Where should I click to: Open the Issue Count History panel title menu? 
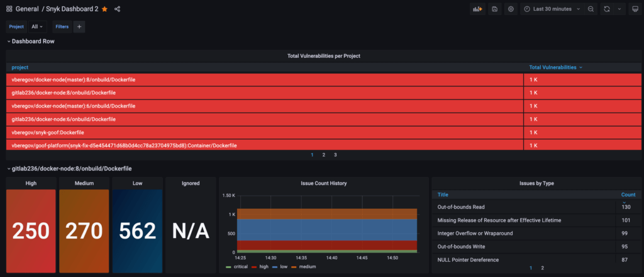[x=324, y=183]
